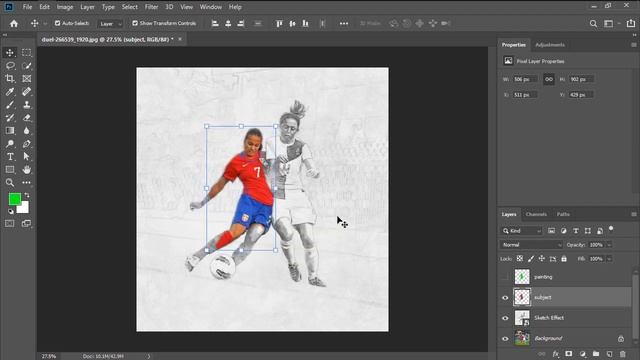Select the Quick Selection tool
The height and width of the screenshot is (360, 640).
[27, 66]
